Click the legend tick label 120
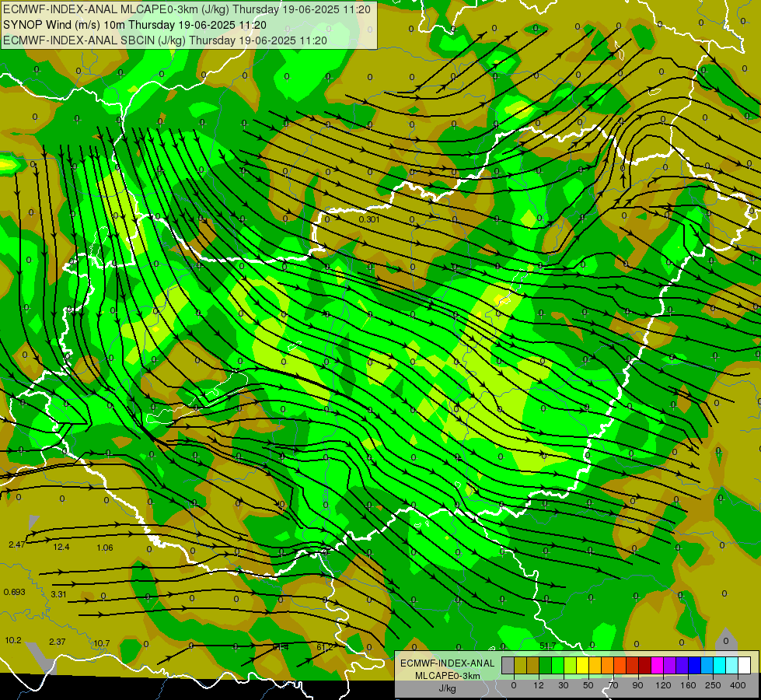This screenshot has width=761, height=700. tap(663, 685)
